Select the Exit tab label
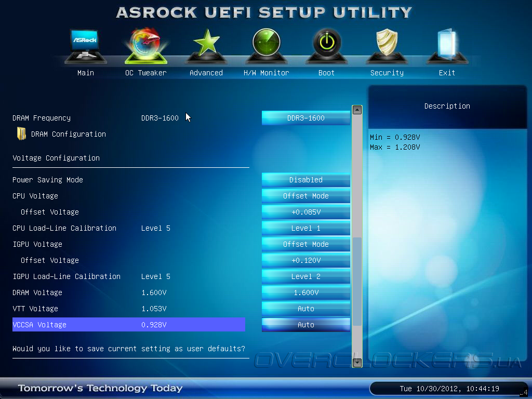 pos(447,73)
